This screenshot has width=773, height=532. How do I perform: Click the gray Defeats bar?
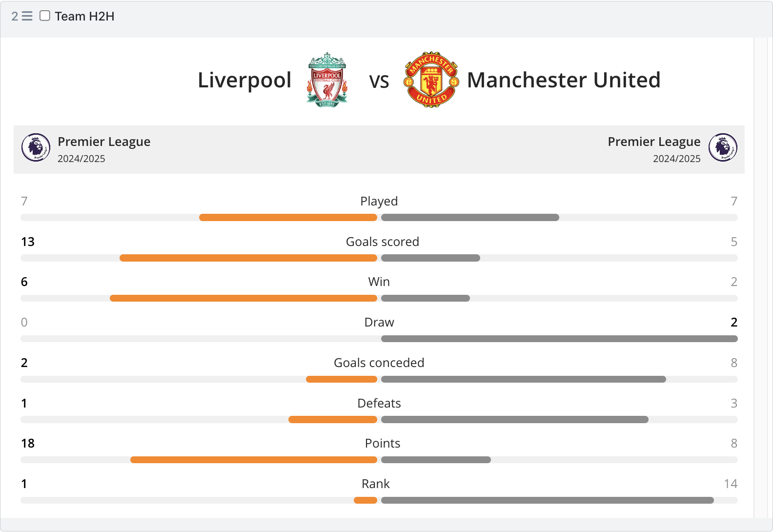pos(515,420)
